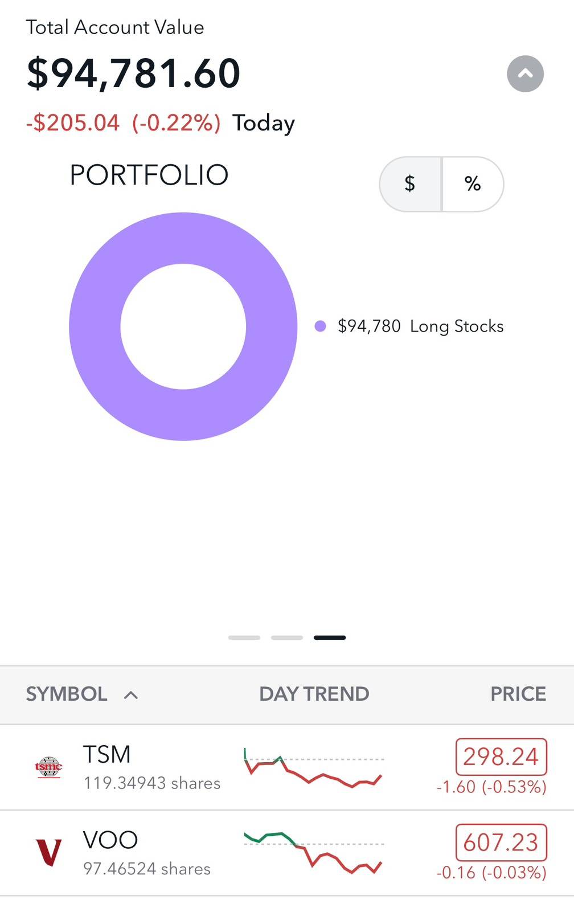The width and height of the screenshot is (574, 924).
Task: Click the DAY TREND column header
Action: 314,694
